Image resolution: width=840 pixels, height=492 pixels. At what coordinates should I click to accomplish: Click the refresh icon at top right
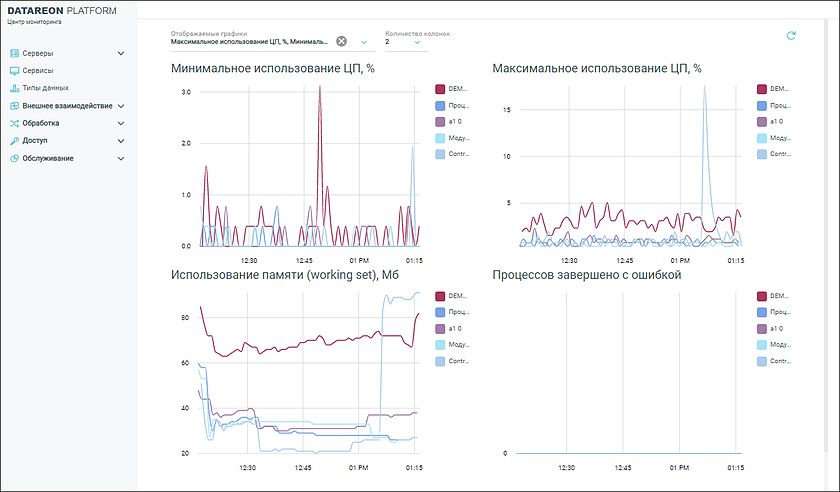tap(791, 36)
